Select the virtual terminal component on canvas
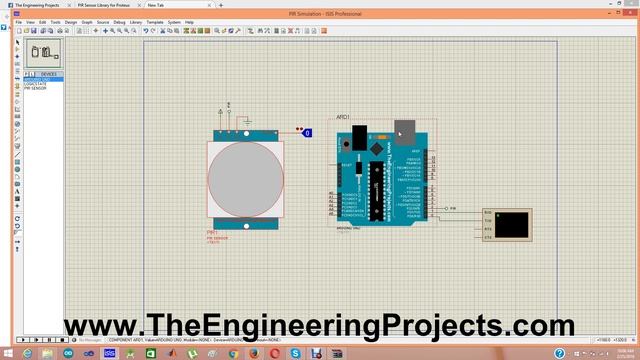Image resolution: width=640 pixels, height=360 pixels. pyautogui.click(x=507, y=225)
